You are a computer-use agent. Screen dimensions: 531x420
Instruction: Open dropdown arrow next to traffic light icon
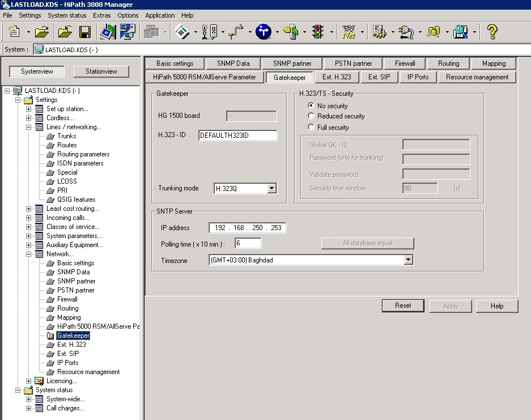[332, 32]
